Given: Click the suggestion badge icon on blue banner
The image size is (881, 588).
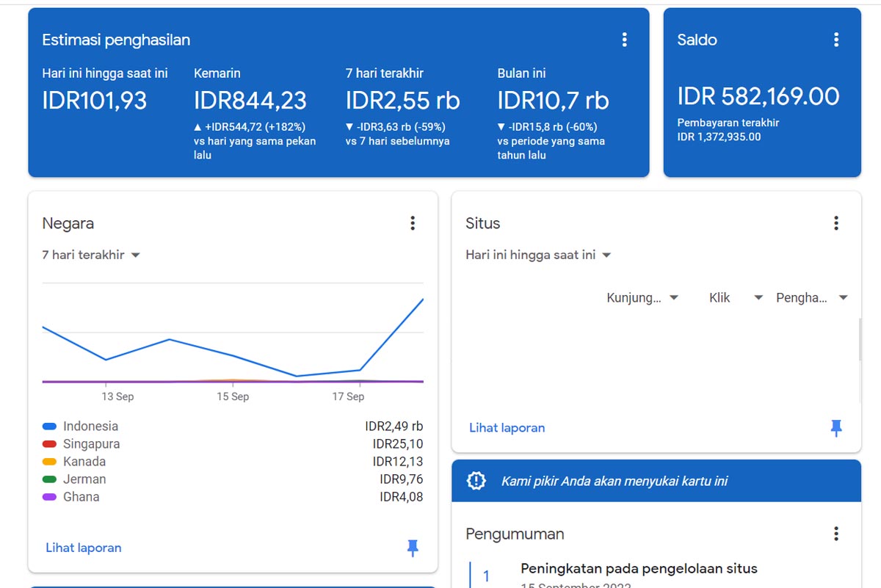Looking at the screenshot, I should tap(476, 481).
